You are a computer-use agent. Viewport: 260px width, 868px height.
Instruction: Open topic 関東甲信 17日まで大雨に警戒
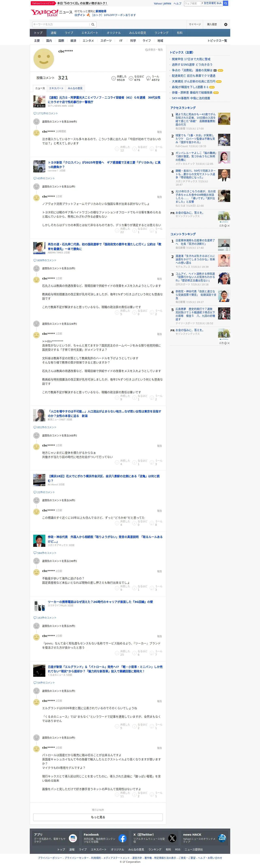[x=191, y=59]
